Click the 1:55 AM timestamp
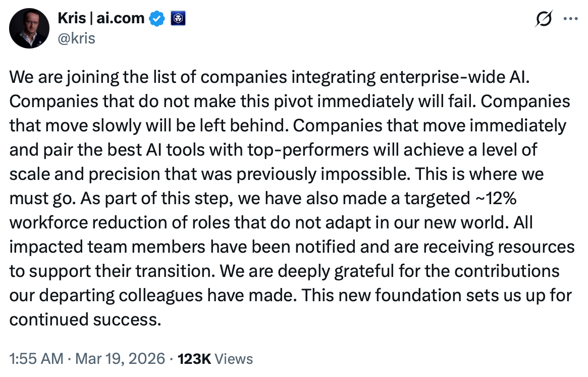 point(36,359)
